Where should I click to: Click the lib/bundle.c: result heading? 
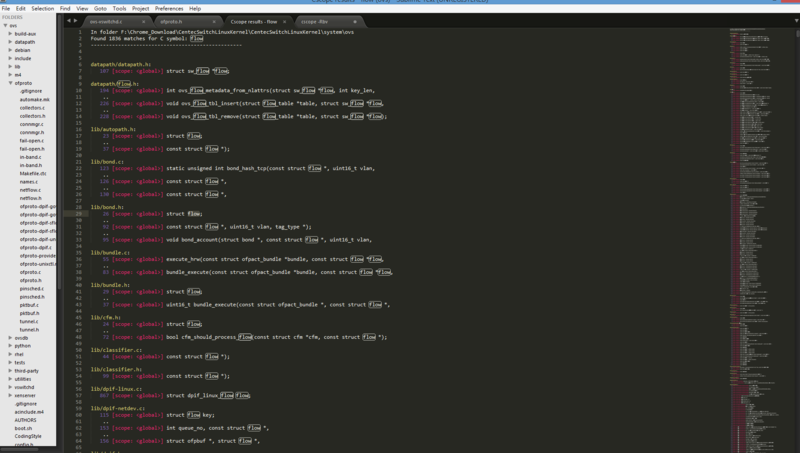110,253
